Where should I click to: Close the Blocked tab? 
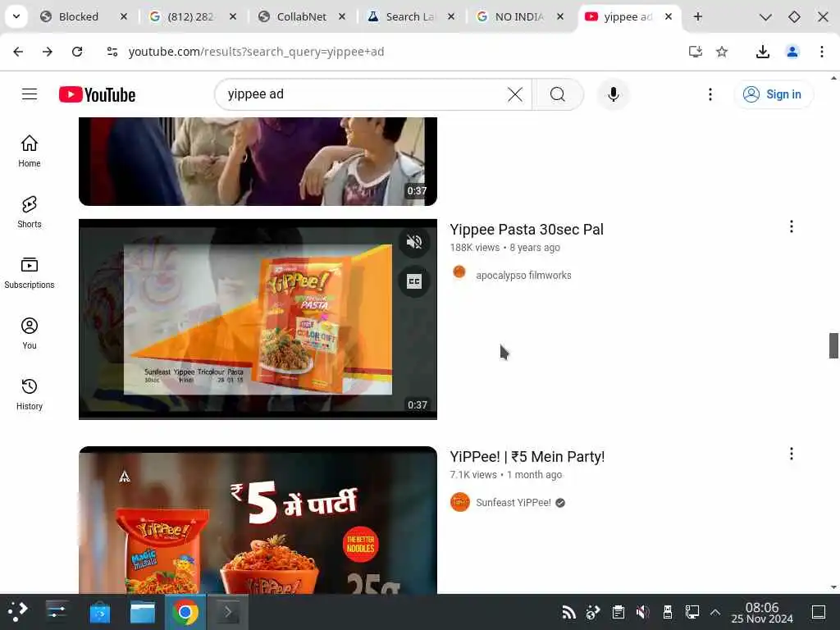tap(124, 16)
